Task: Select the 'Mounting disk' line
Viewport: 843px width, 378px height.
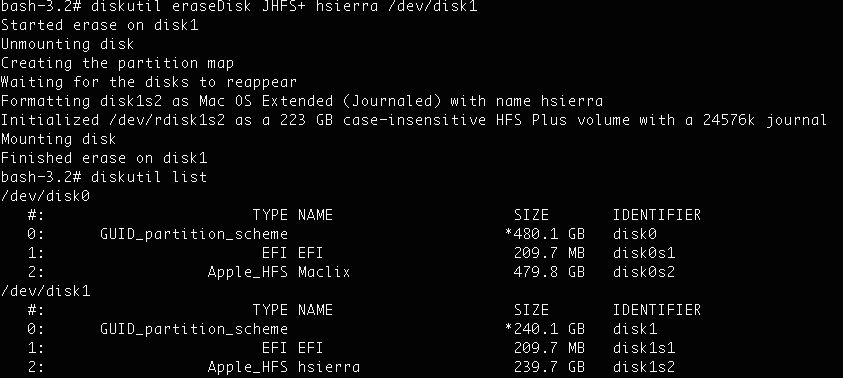Action: [58, 139]
